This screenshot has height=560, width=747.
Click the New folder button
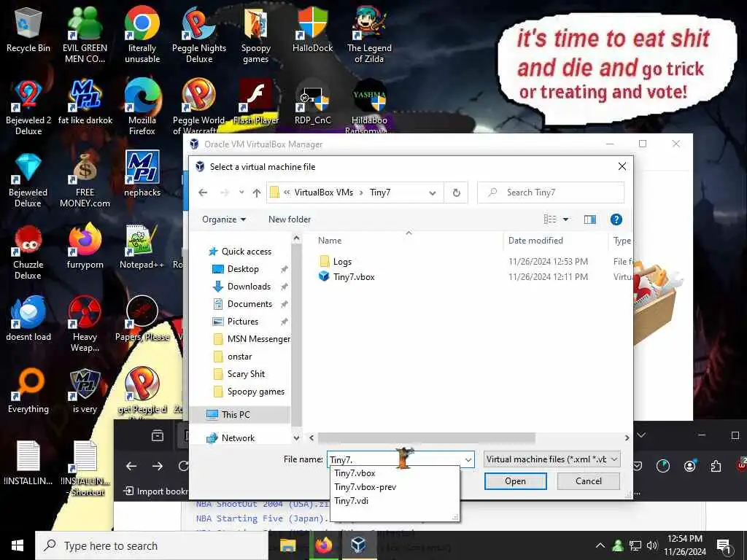[x=289, y=219]
